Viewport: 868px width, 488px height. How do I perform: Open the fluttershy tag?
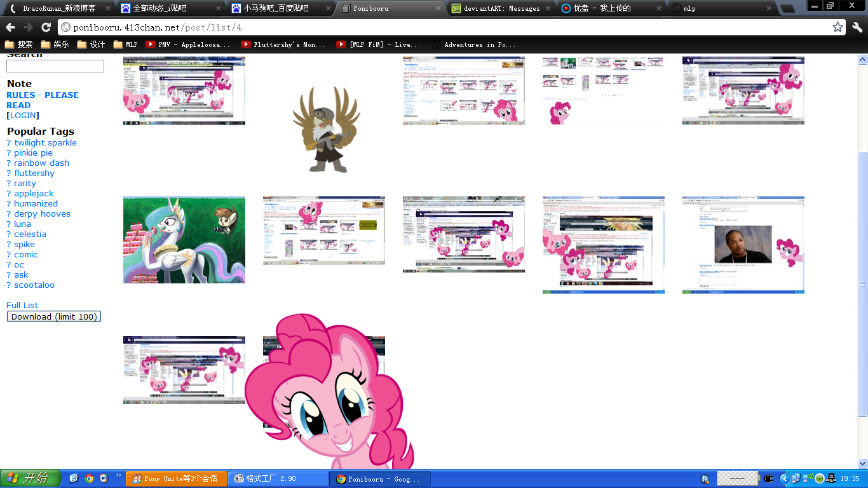pyautogui.click(x=34, y=173)
